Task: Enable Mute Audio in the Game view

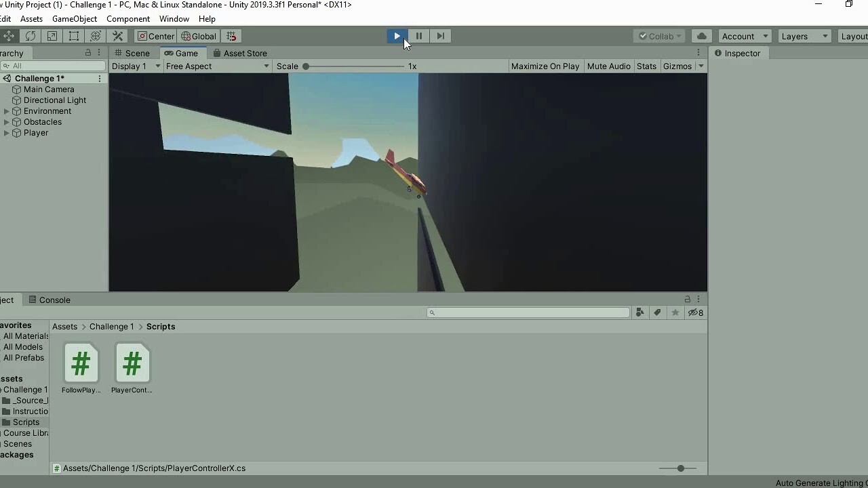Action: pyautogui.click(x=608, y=66)
